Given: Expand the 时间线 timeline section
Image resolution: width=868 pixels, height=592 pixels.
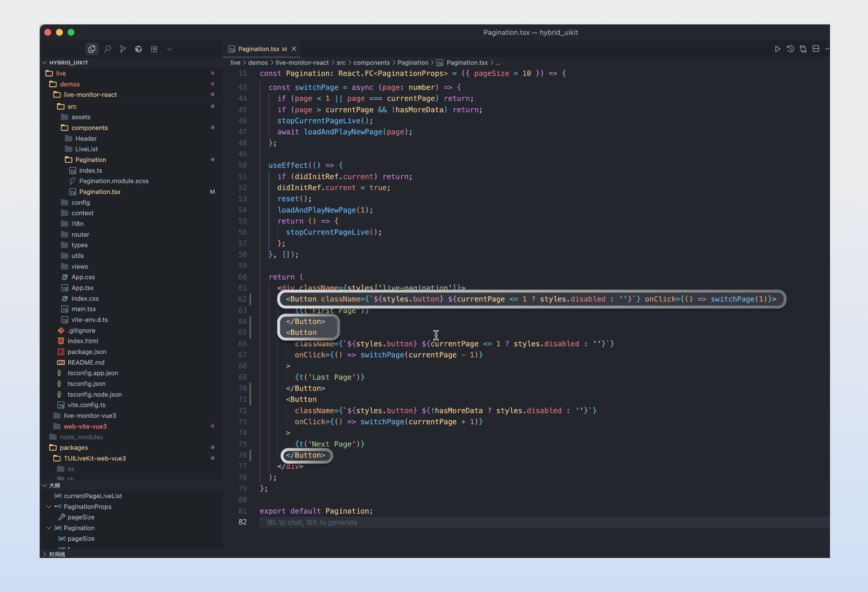Looking at the screenshot, I should click(x=45, y=554).
